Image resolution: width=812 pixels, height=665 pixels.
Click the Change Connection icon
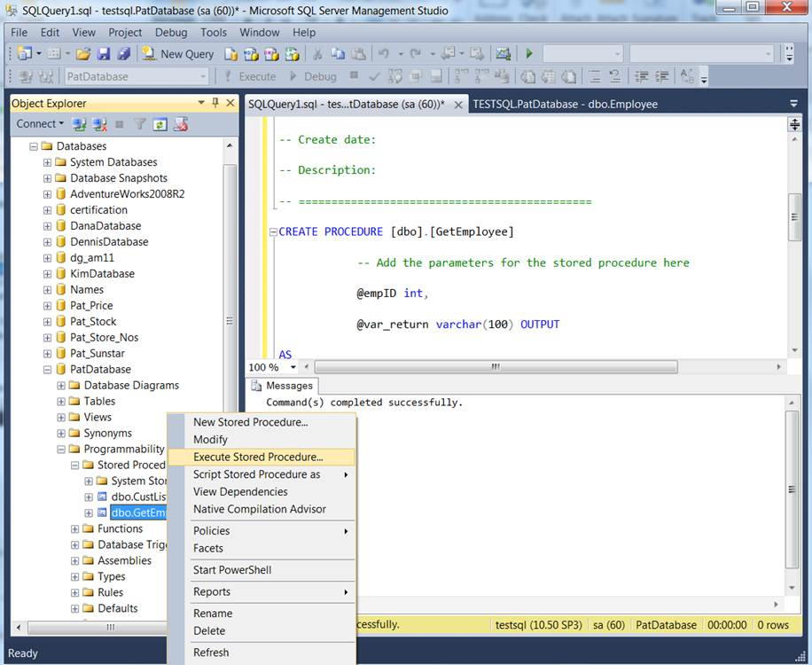[x=45, y=76]
